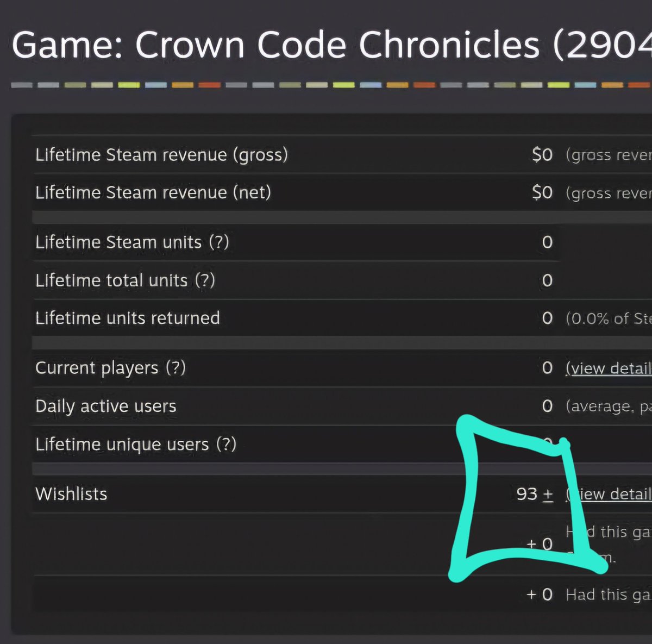652x644 pixels.
Task: Select the 0 value for Current players
Action: tap(547, 368)
